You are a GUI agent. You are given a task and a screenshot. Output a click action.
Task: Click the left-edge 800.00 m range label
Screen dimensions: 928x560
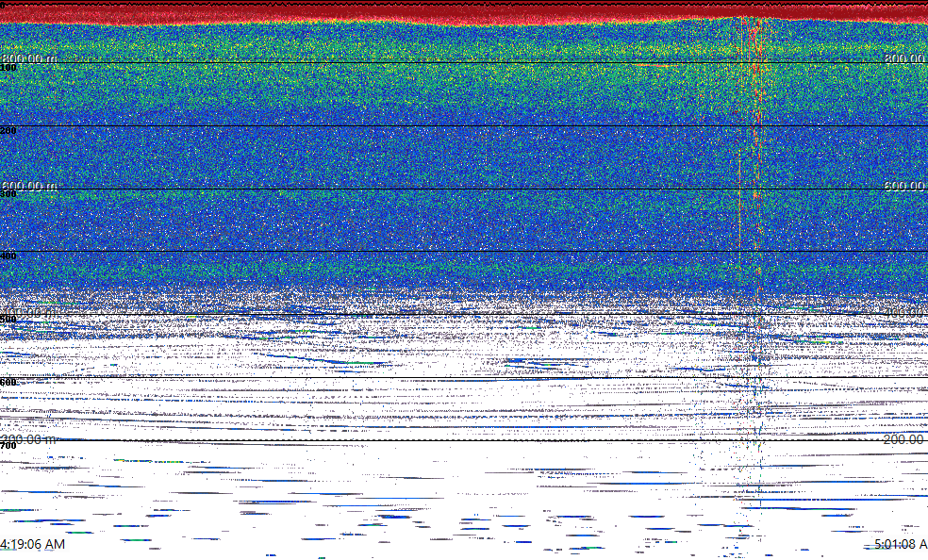[29, 58]
